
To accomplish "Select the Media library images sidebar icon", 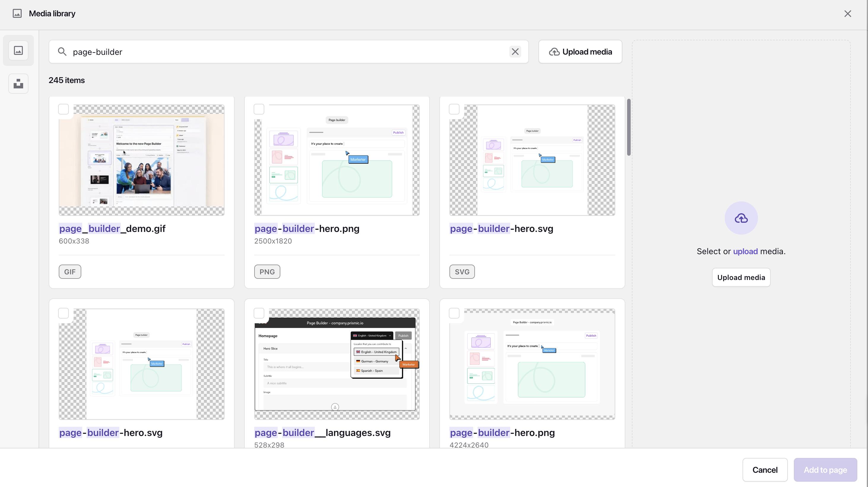I will point(18,50).
